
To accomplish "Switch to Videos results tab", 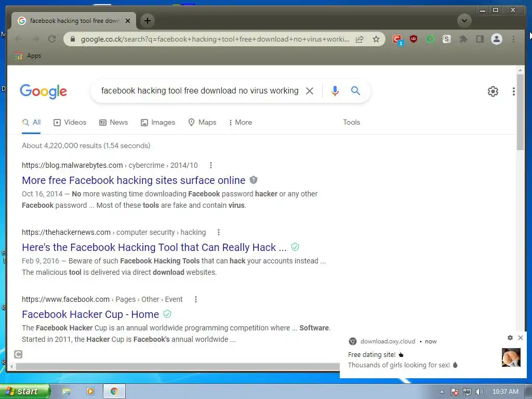I will tap(70, 123).
